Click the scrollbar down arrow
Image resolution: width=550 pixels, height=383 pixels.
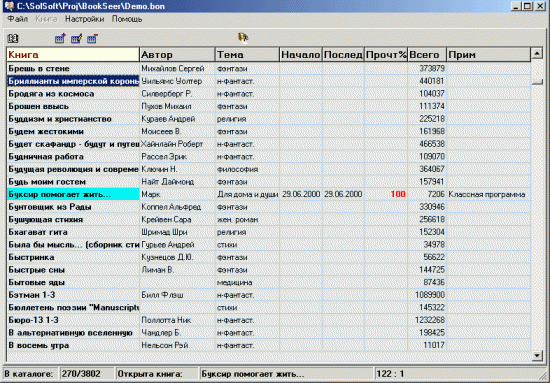(x=537, y=356)
